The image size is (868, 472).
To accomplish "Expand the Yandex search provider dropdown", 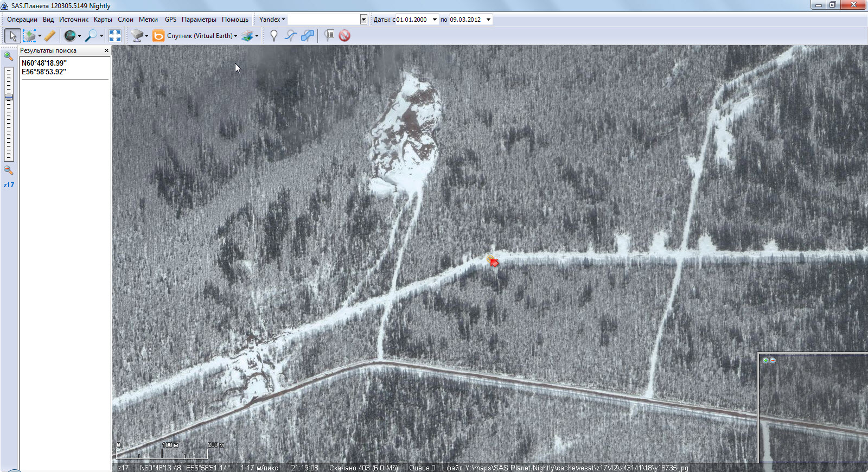I will (272, 20).
